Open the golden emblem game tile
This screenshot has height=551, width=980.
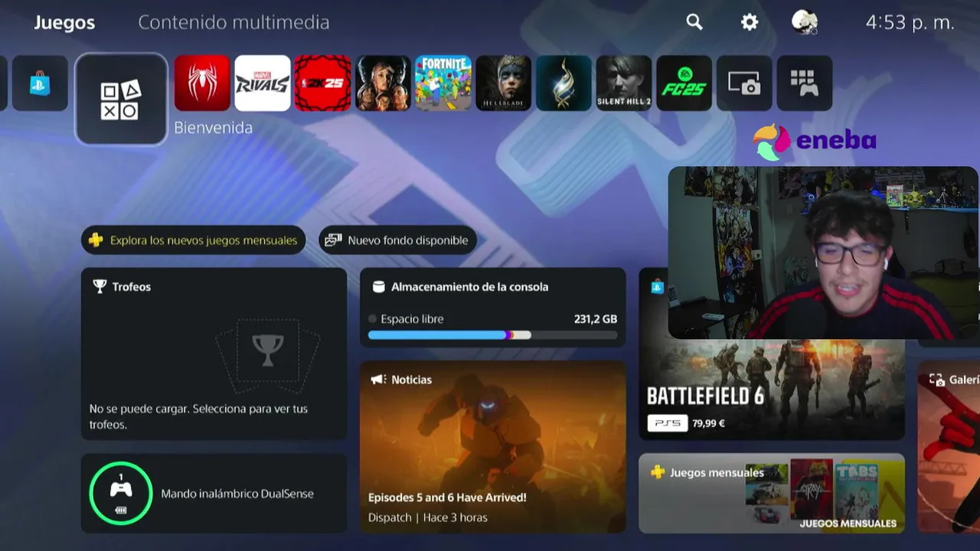(x=564, y=83)
